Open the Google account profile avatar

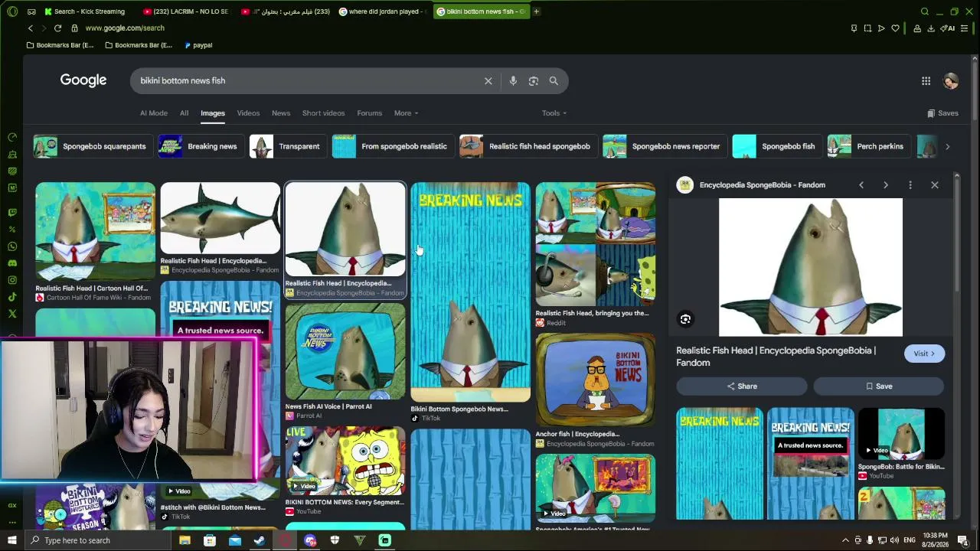(951, 81)
